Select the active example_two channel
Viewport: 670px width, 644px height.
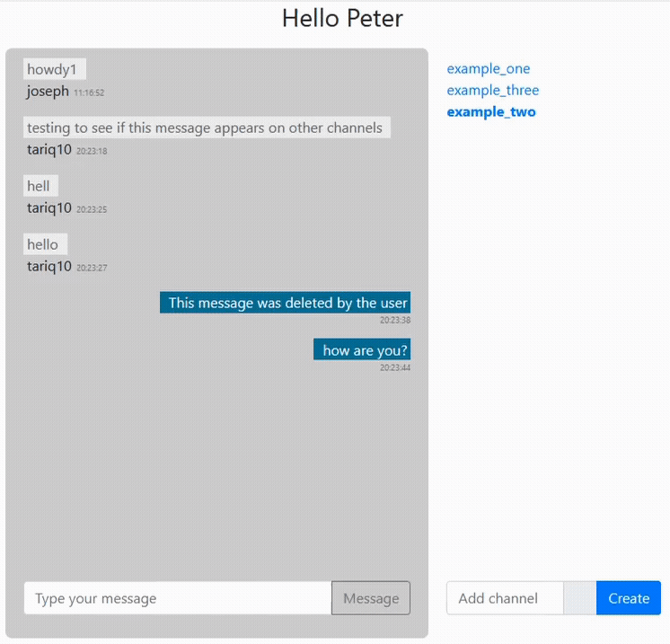tap(490, 111)
